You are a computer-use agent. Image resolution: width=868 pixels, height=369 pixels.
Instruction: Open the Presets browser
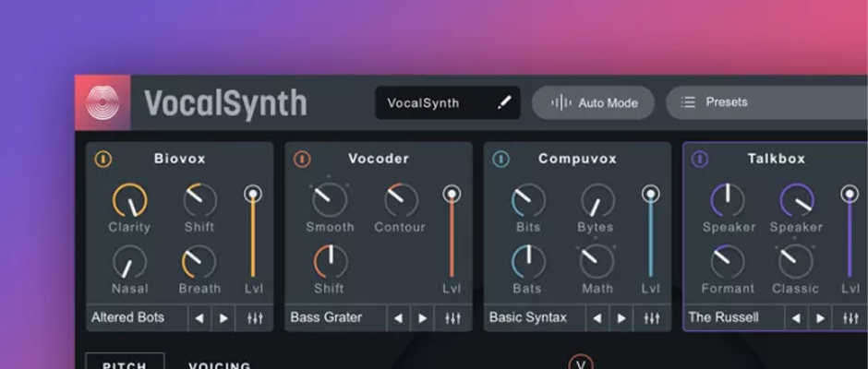[766, 103]
